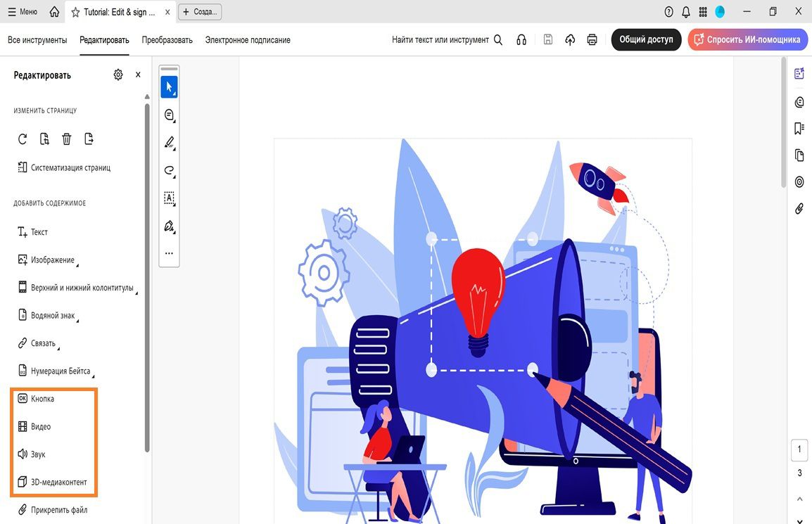Click Найти текст или инструмент search field
This screenshot has width=812, height=524.
pos(447,39)
